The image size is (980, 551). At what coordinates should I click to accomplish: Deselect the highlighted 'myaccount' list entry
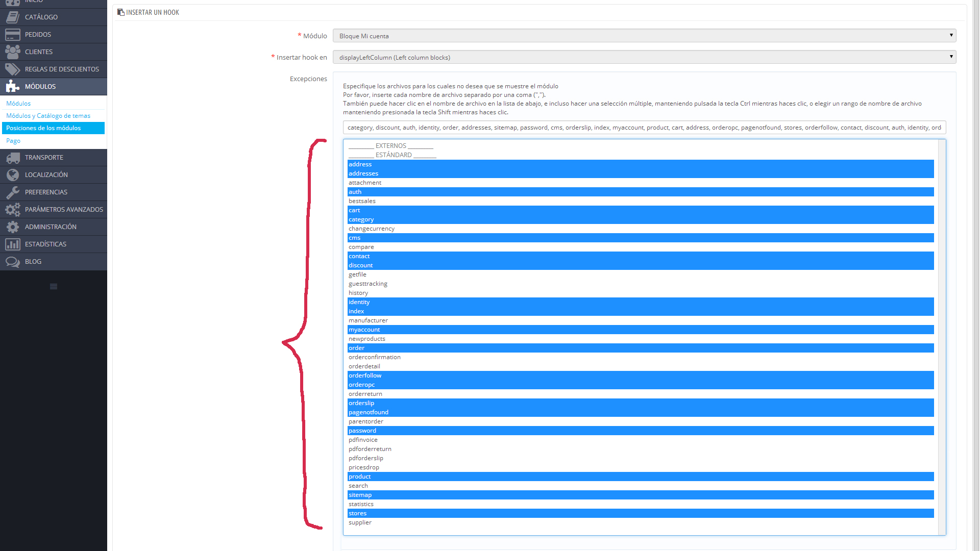point(364,330)
